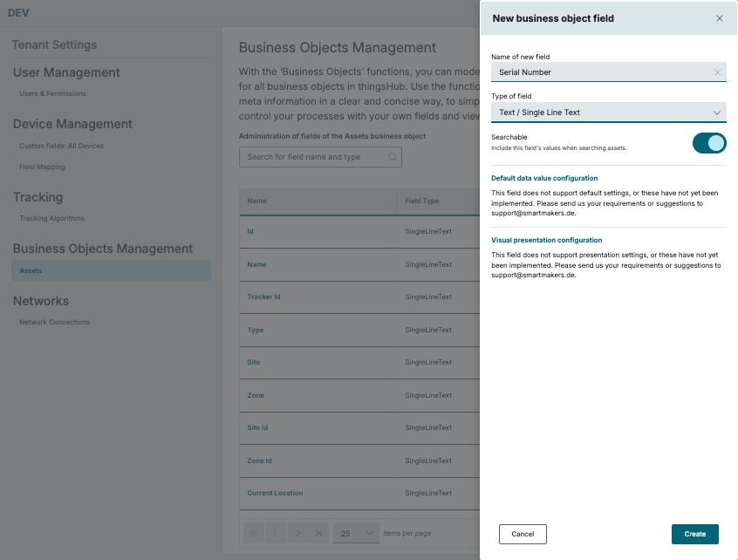
Task: Click the Cancel button
Action: point(523,534)
